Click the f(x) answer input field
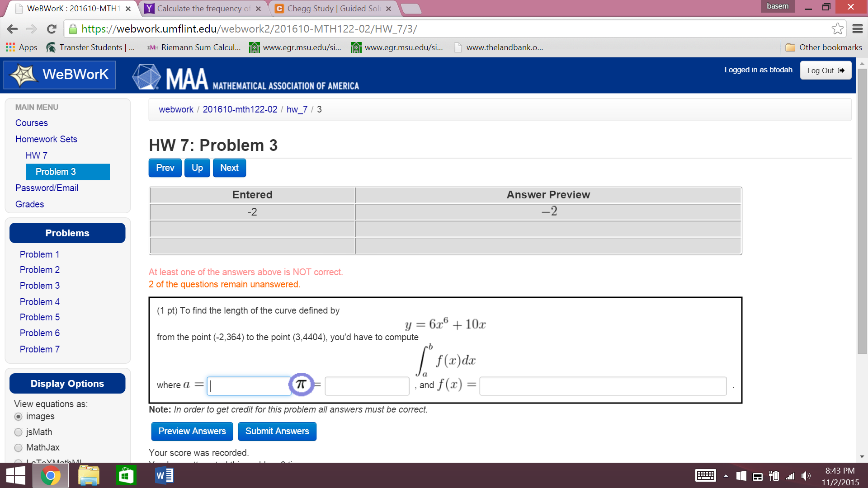 [603, 386]
